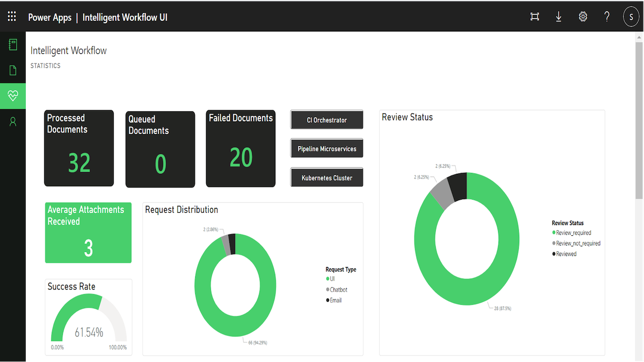Click the Processed Documents card
The height and width of the screenshot is (362, 644).
[79, 148]
